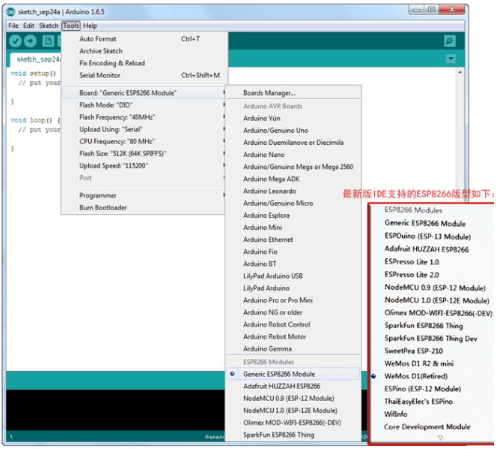Select the checked Generic ESP8266 Module entry
The image size is (504, 449).
[x=293, y=374]
